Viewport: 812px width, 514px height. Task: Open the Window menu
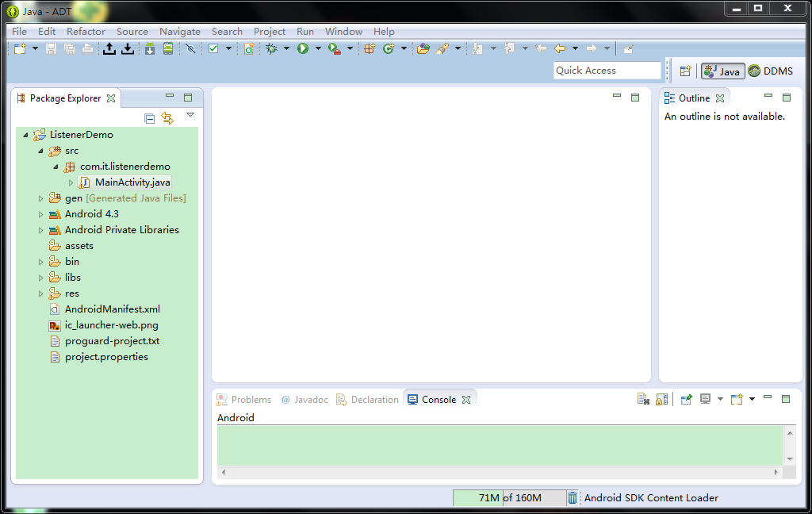(x=343, y=32)
